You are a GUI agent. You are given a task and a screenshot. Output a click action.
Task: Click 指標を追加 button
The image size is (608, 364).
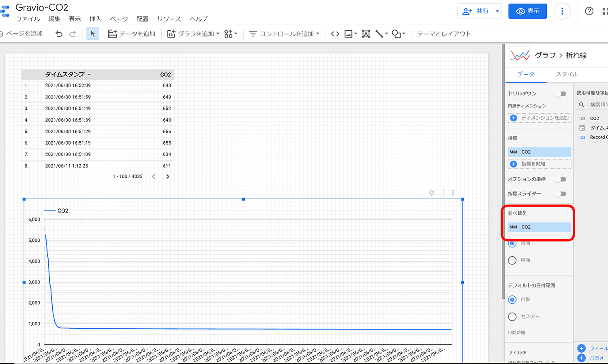539,164
